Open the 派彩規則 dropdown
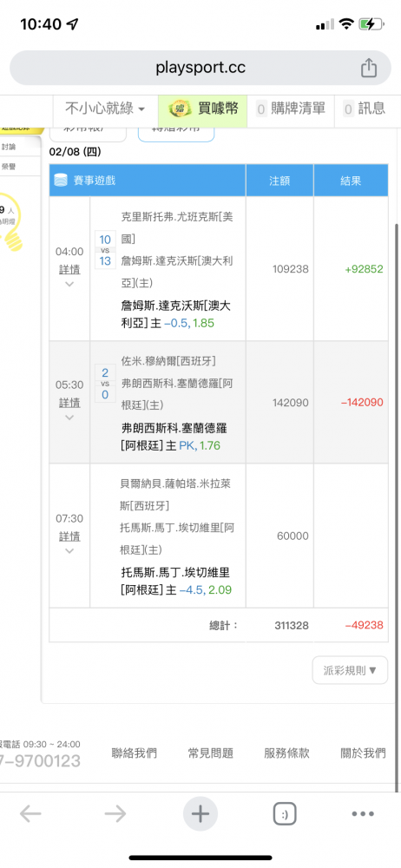401x868 pixels. (350, 670)
